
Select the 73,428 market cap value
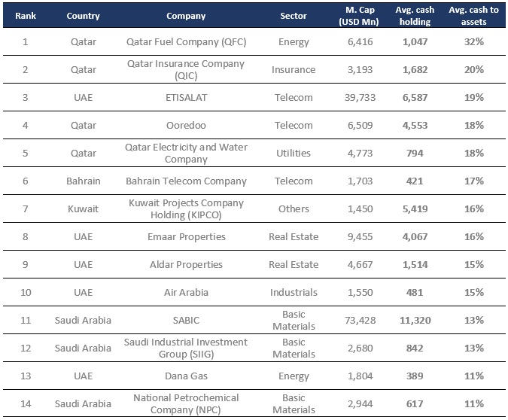tap(357, 320)
